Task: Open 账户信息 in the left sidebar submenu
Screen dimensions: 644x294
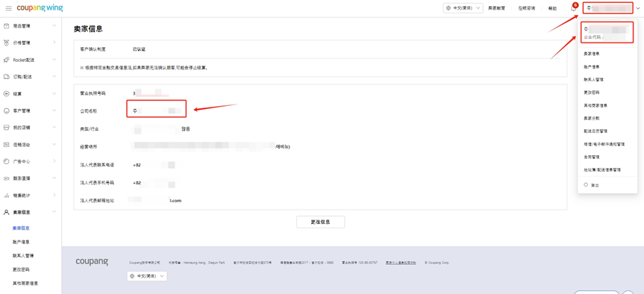Action: pyautogui.click(x=22, y=242)
